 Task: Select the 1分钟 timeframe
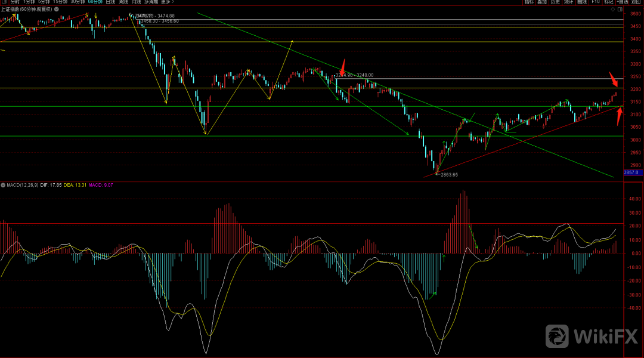tap(29, 2)
